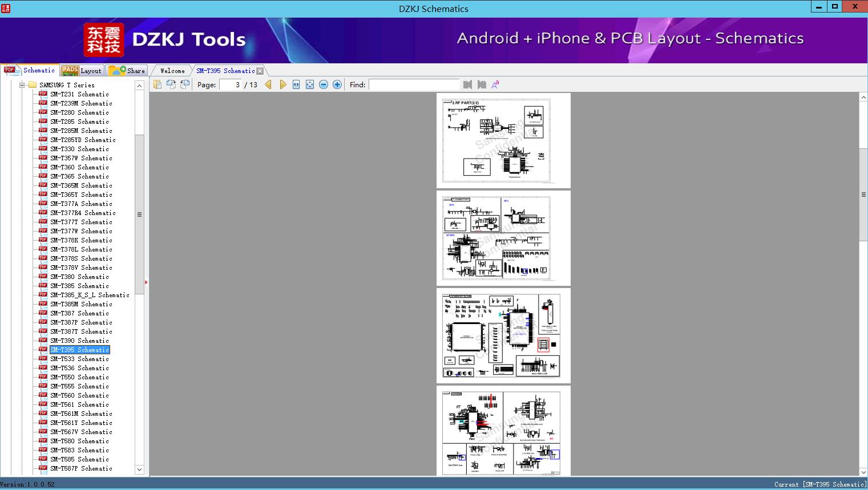Click the Version 1.0.0.52 status text
Viewport: 868px width, 490px height.
tap(27, 484)
